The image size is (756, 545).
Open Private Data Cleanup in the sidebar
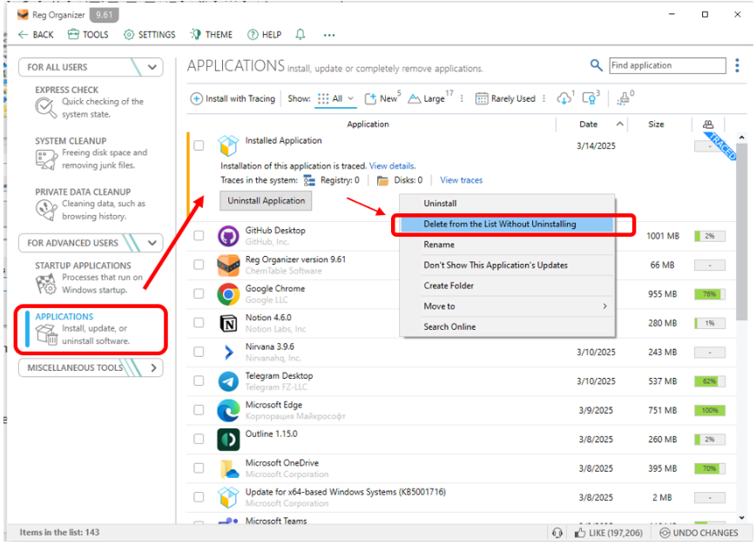(91, 205)
